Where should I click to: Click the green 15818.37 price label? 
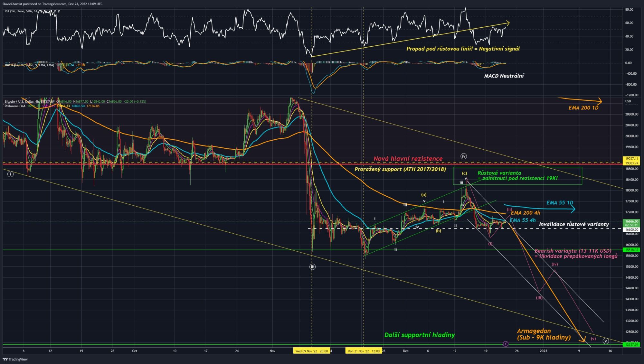pos(632,250)
